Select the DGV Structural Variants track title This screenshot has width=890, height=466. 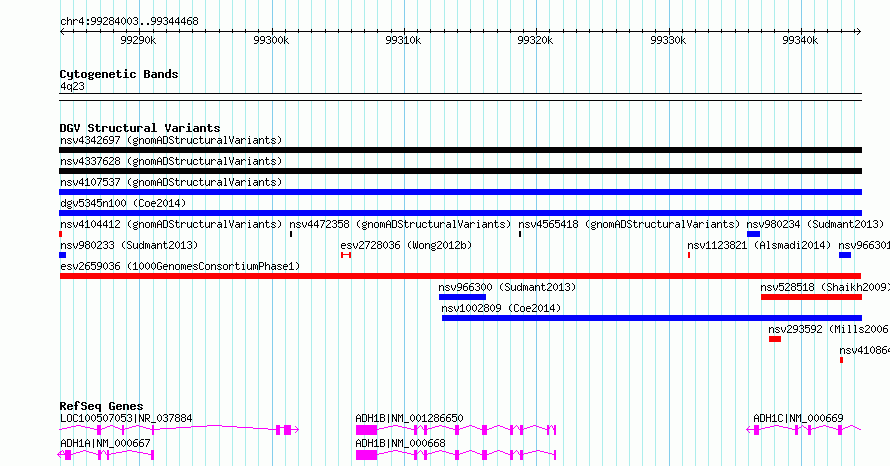140,128
